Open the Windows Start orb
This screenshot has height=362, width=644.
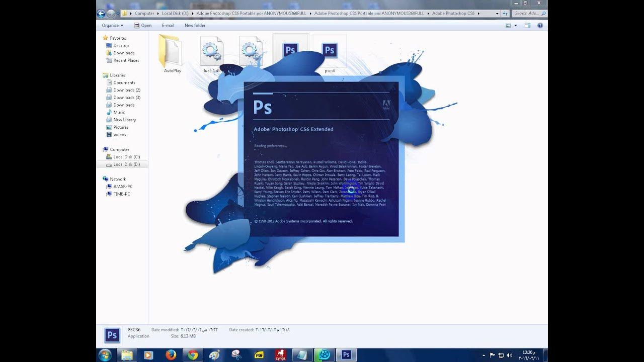pyautogui.click(x=105, y=355)
